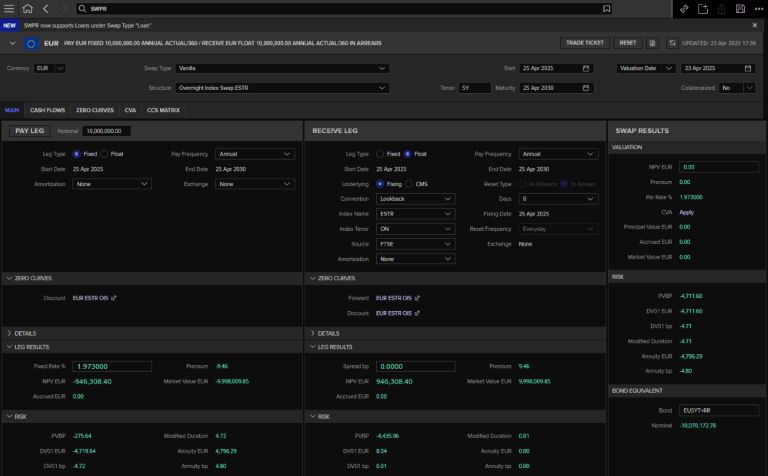Choose Fixing as the underlying
The height and width of the screenshot is (476, 768).
(380, 184)
